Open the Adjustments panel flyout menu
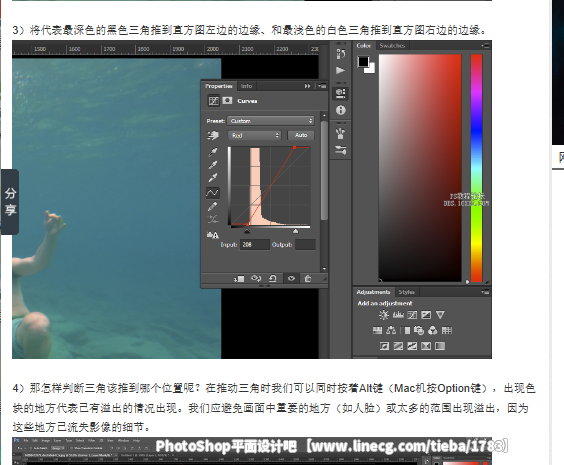Image resolution: width=564 pixels, height=465 pixels. (x=485, y=292)
